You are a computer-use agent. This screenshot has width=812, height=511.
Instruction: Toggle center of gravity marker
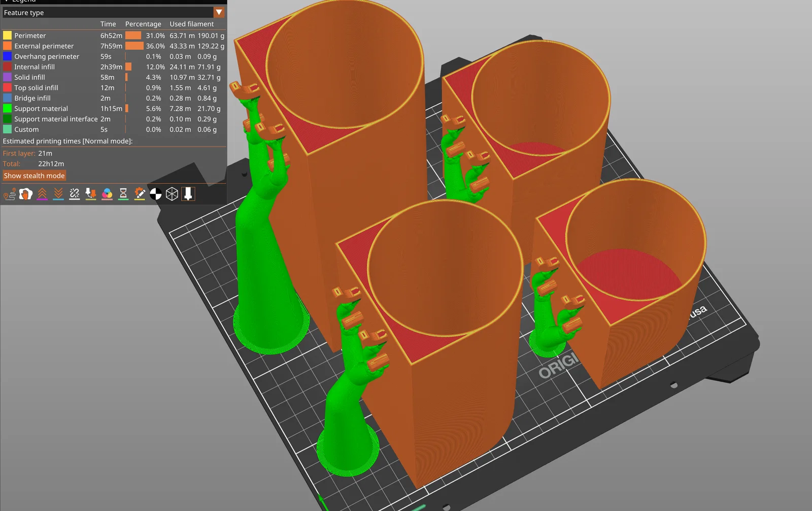coord(156,194)
